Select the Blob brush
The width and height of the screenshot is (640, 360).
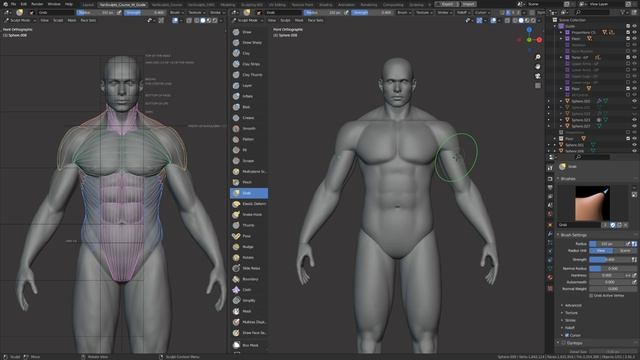pyautogui.click(x=249, y=107)
